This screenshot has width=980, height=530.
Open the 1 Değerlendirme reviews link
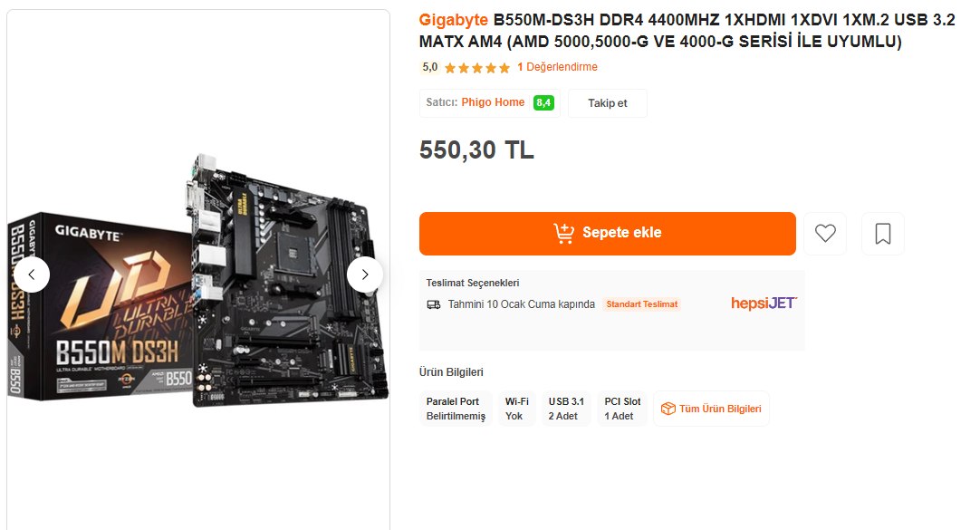[x=558, y=67]
